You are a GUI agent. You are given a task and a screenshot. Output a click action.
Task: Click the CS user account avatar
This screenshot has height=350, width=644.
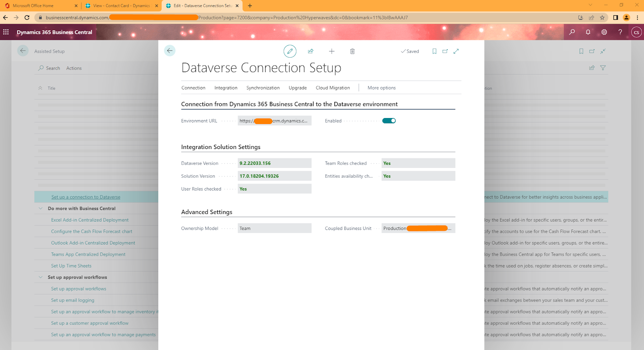tap(636, 32)
